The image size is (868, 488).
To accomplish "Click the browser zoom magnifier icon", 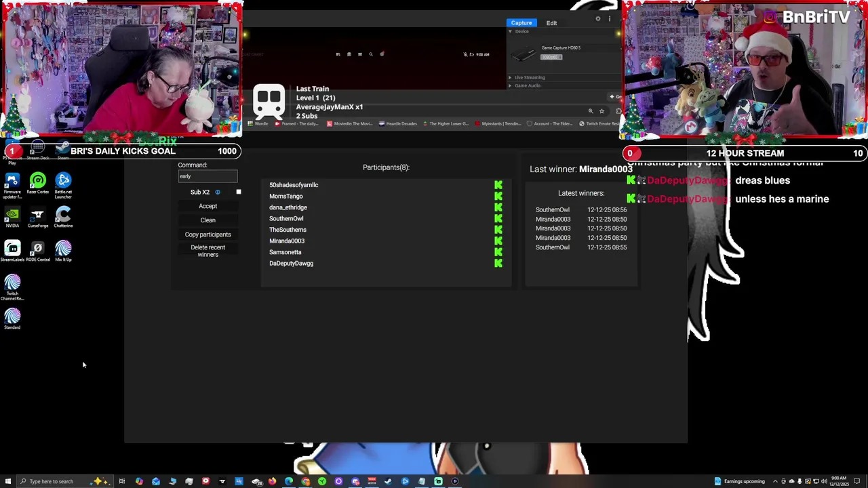I will 591,111.
